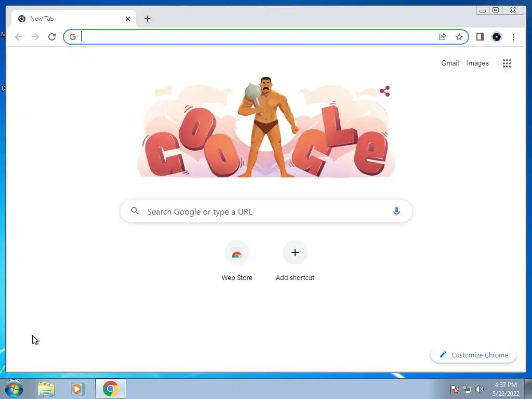Restore down the Chrome window
Viewport: 532px width, 399px height.
(x=496, y=10)
